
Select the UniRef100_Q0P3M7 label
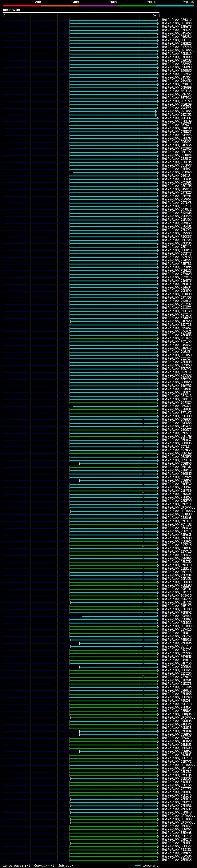177,118
